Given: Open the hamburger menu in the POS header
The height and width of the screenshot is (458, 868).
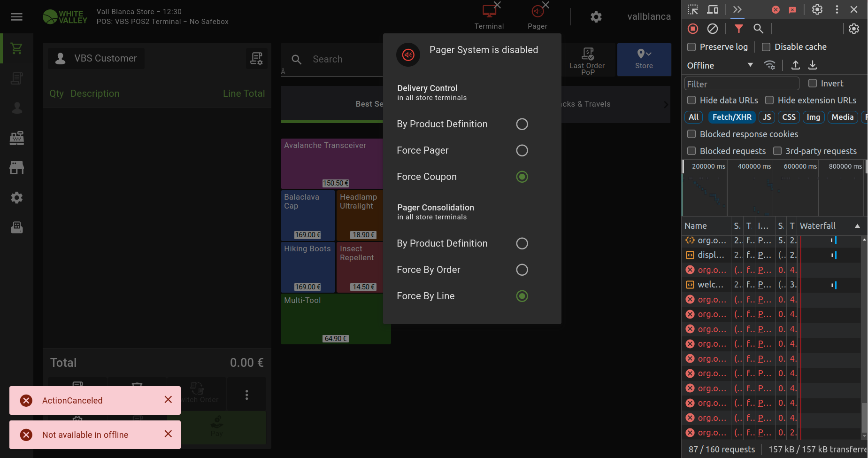Looking at the screenshot, I should click(x=17, y=17).
